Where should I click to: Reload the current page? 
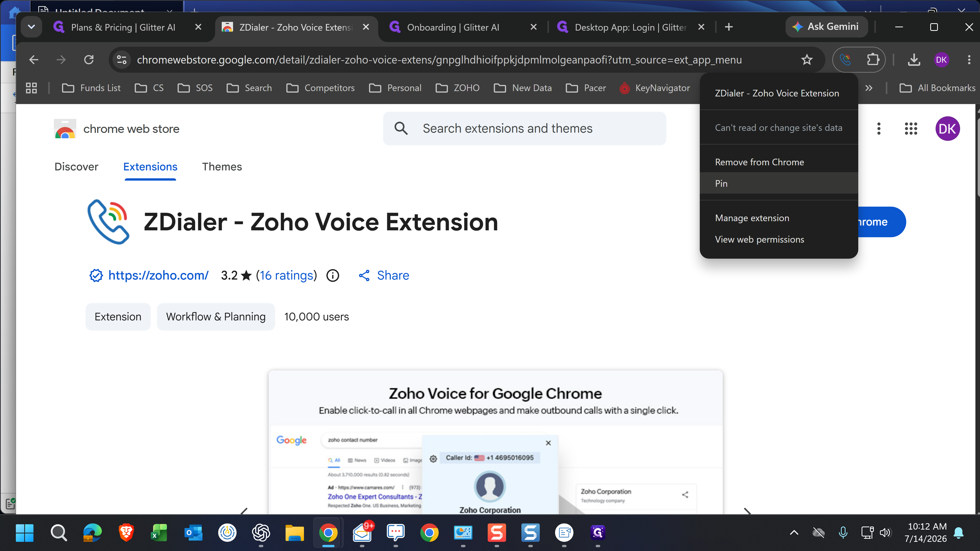pyautogui.click(x=89, y=60)
